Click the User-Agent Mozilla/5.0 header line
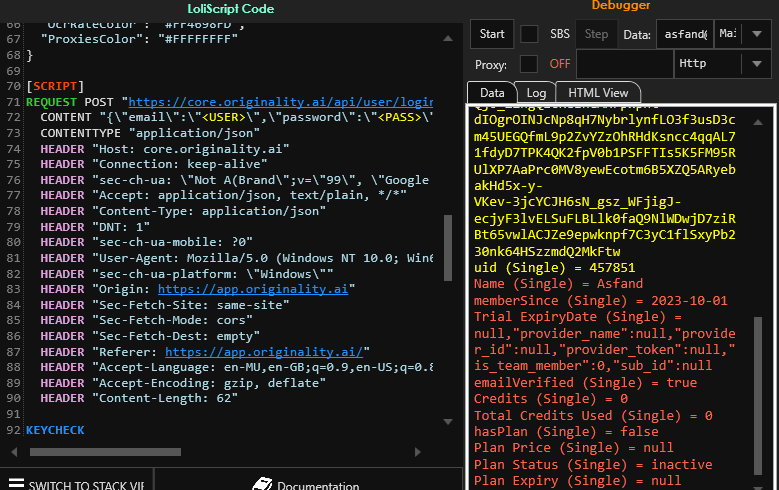The width and height of the screenshot is (779, 490). (236, 258)
